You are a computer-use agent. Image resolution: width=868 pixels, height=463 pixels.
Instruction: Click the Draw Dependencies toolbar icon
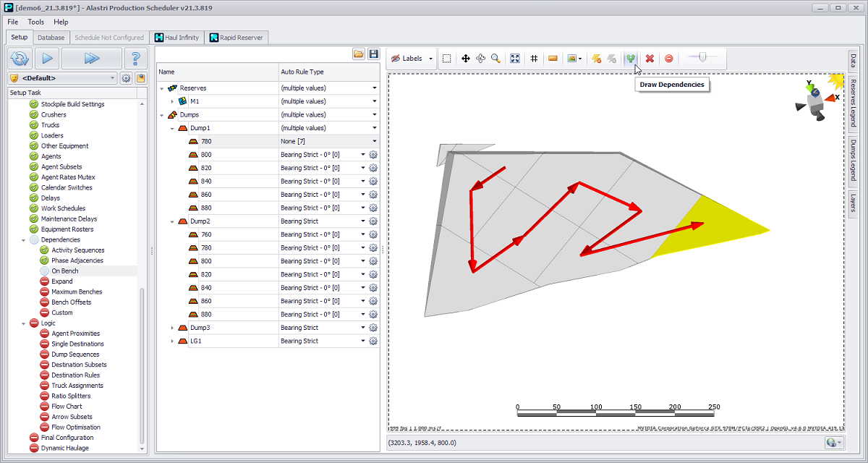(x=630, y=59)
